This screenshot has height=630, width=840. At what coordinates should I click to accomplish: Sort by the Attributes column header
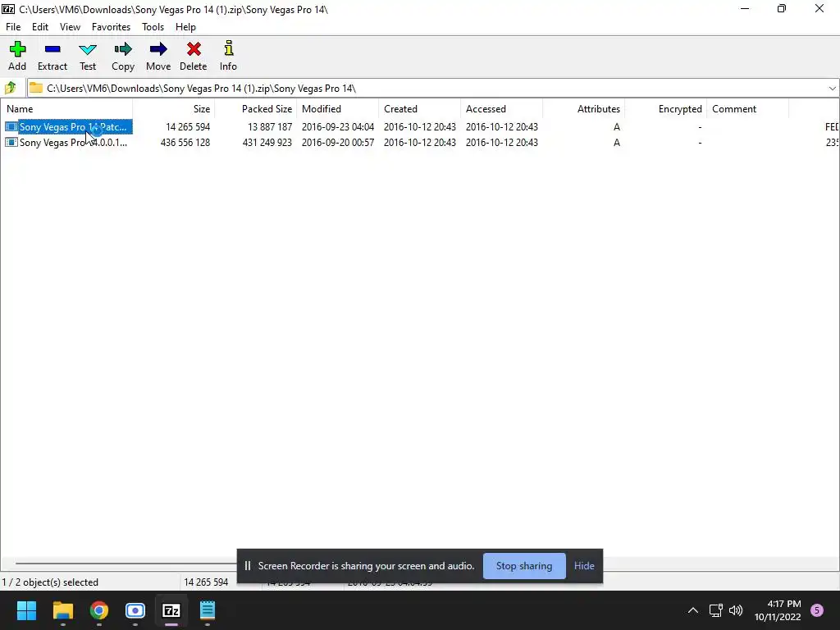(x=583, y=109)
